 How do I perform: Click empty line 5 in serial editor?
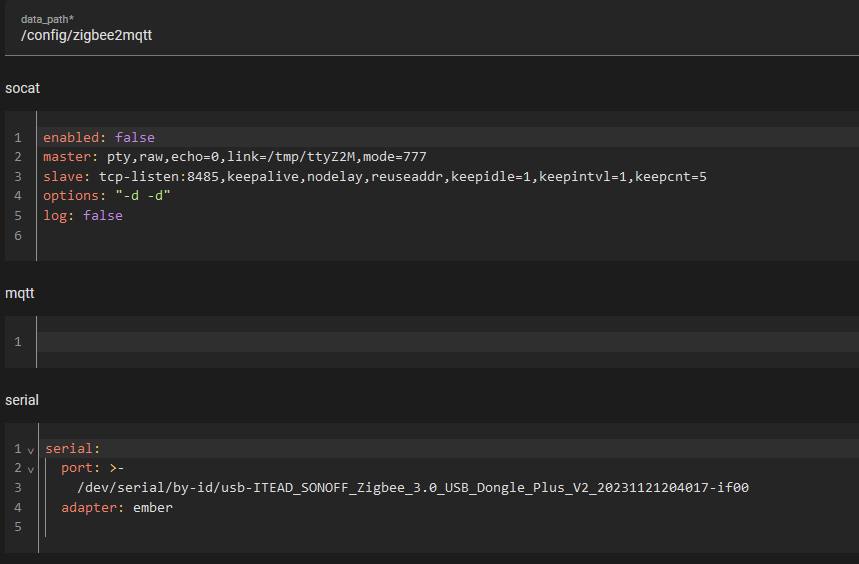pos(451,527)
